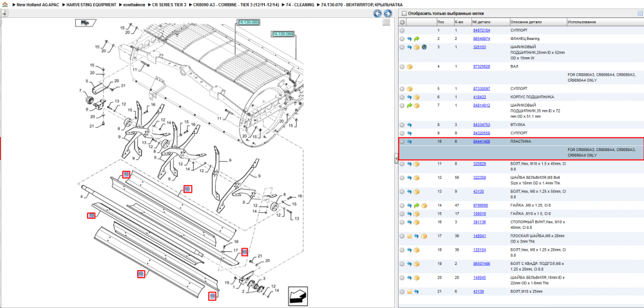Click blue arrow icon on ПЛАСТИНА 84441406 row
The width and height of the screenshot is (644, 308).
pyautogui.click(x=410, y=141)
